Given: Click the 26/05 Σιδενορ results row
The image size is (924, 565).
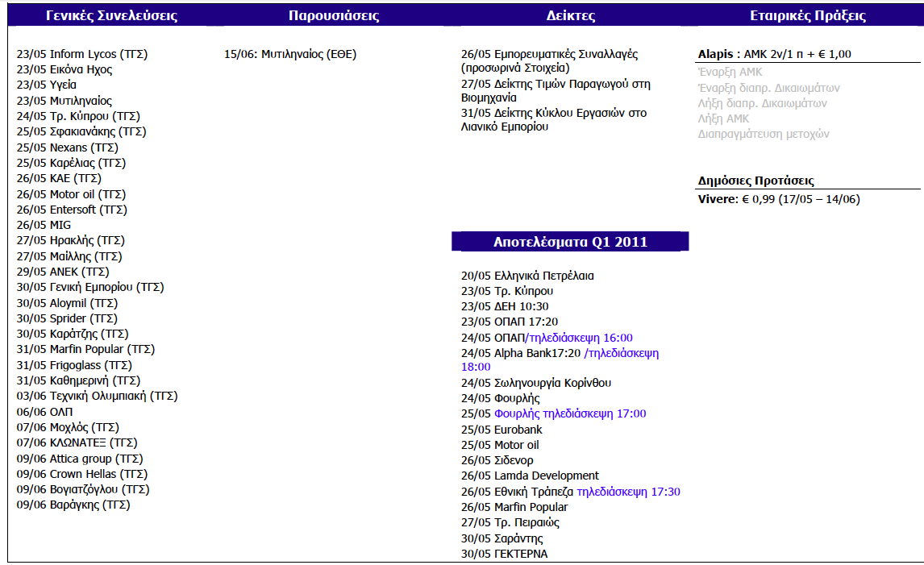Looking at the screenshot, I should tap(497, 460).
